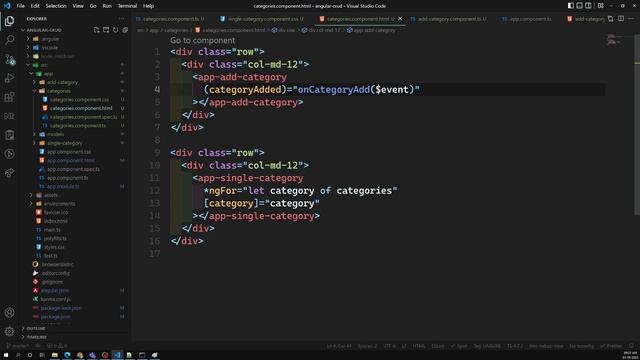Open the Manage gear in activity bar
Screen dimensions: 640x360
pos(9,331)
